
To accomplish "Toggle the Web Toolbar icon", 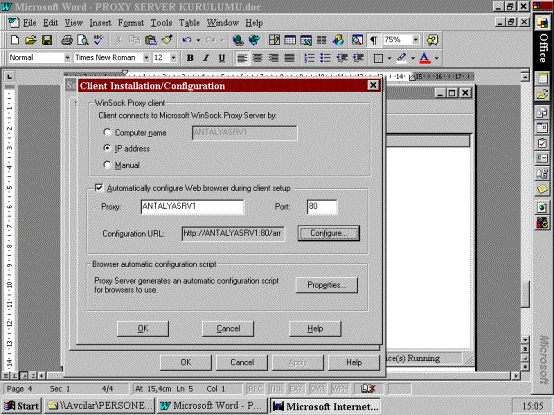I will click(x=254, y=40).
